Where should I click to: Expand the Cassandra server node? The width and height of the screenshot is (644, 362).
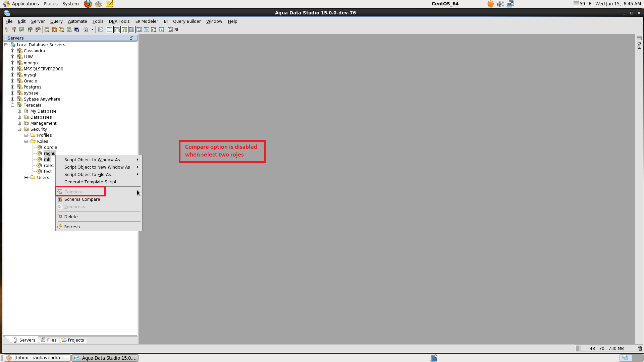[x=13, y=51]
